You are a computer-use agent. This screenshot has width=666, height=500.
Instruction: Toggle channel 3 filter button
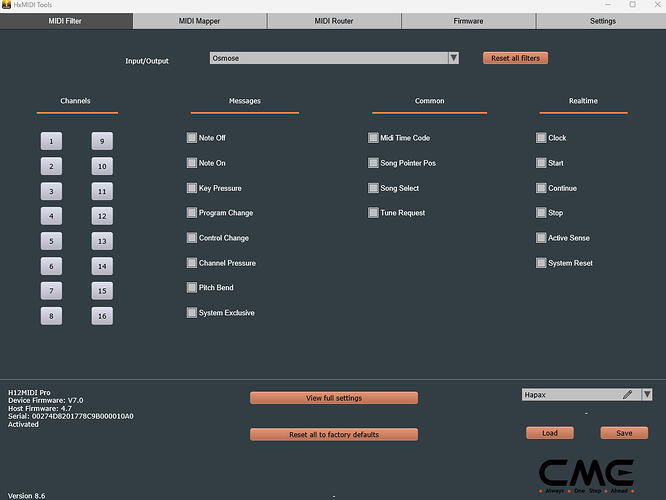51,191
